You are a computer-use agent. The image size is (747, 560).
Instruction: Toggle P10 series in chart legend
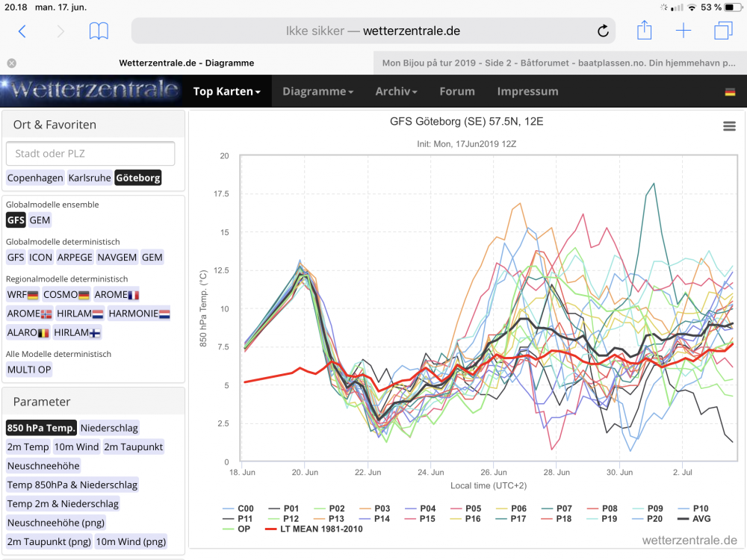(693, 508)
